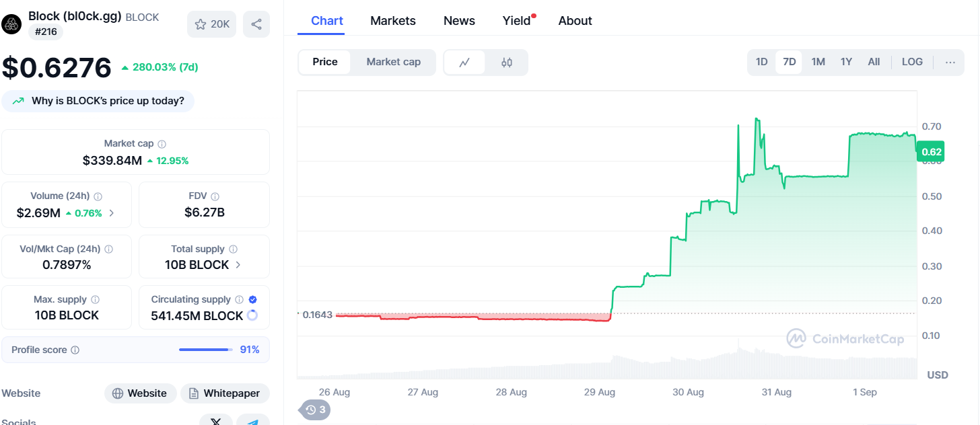
Task: Click the share icon button
Action: 256,24
